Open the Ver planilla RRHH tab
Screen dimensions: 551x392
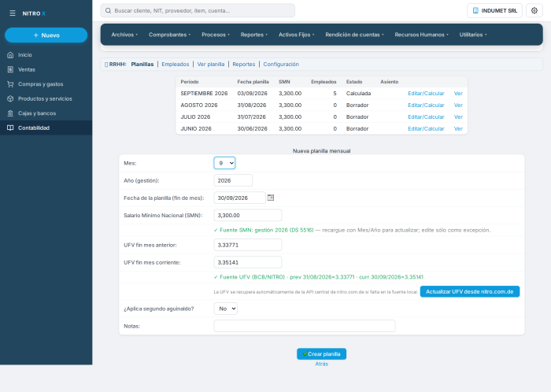[211, 65]
